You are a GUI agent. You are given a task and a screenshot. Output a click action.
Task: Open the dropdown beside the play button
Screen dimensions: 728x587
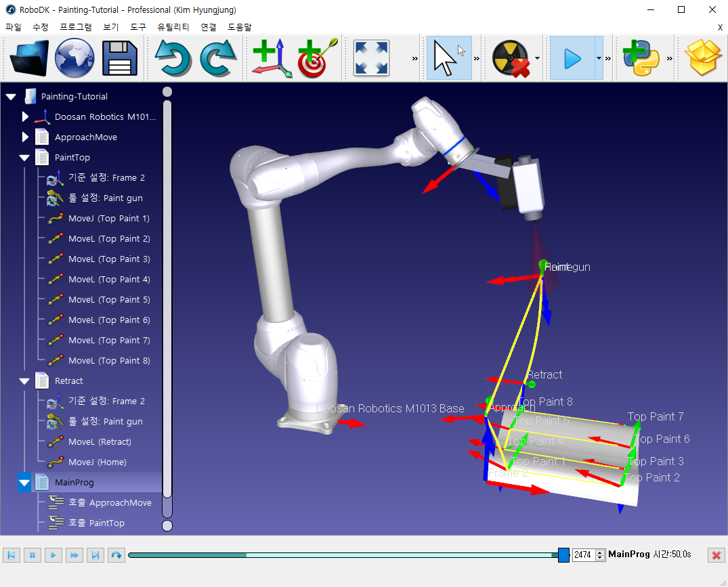(x=599, y=58)
